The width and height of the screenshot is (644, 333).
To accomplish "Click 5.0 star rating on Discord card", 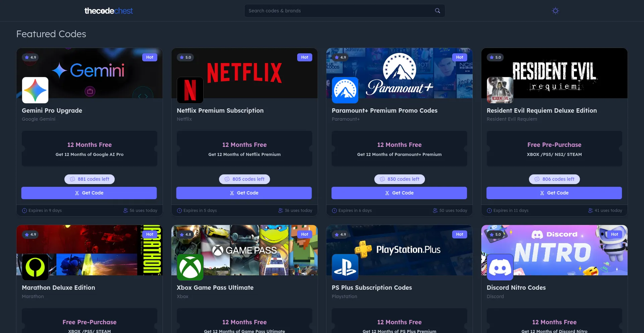I will [x=495, y=234].
